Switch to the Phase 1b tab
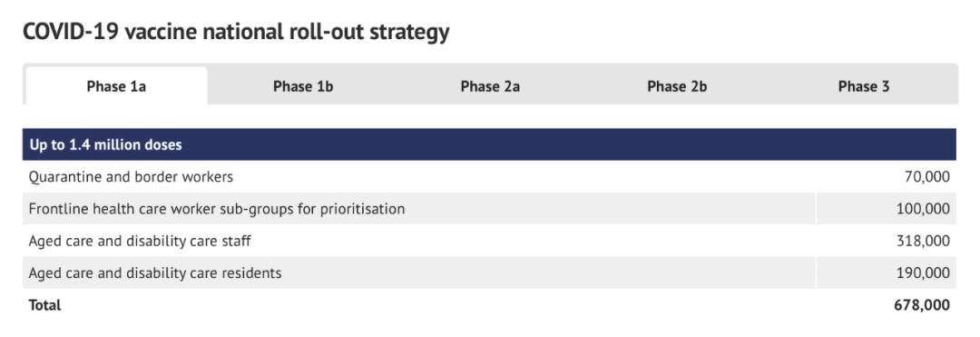The height and width of the screenshot is (337, 980). (x=303, y=86)
